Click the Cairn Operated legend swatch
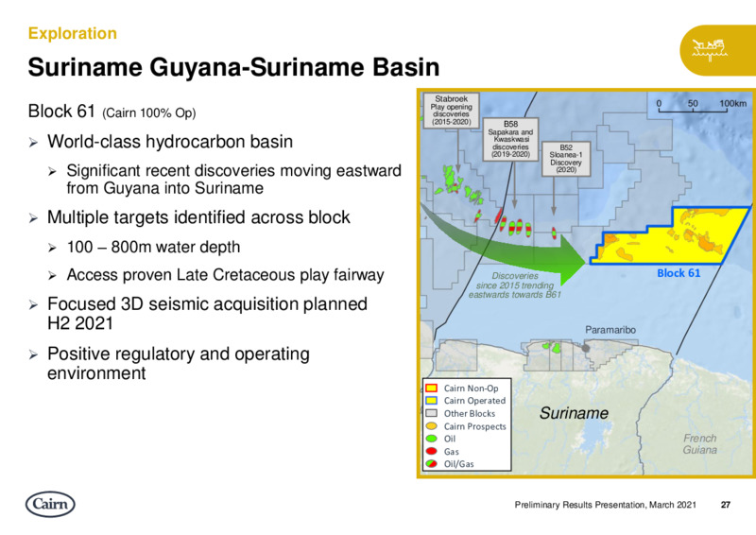Screen dimensions: 756x535 tap(432, 401)
